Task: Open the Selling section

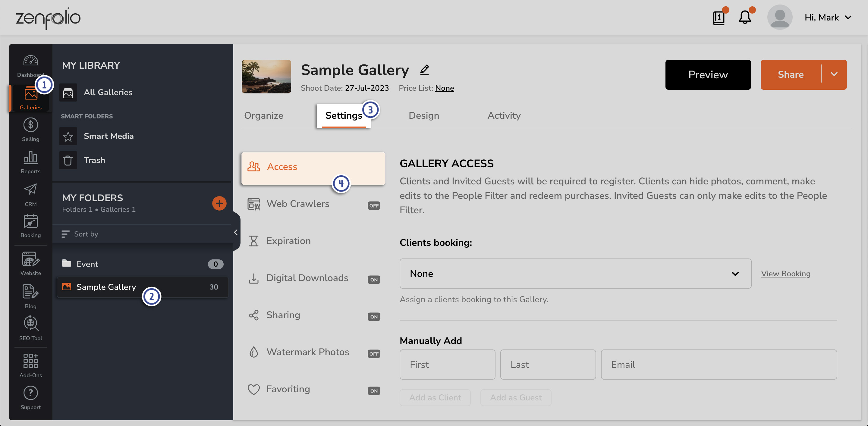Action: [30, 129]
